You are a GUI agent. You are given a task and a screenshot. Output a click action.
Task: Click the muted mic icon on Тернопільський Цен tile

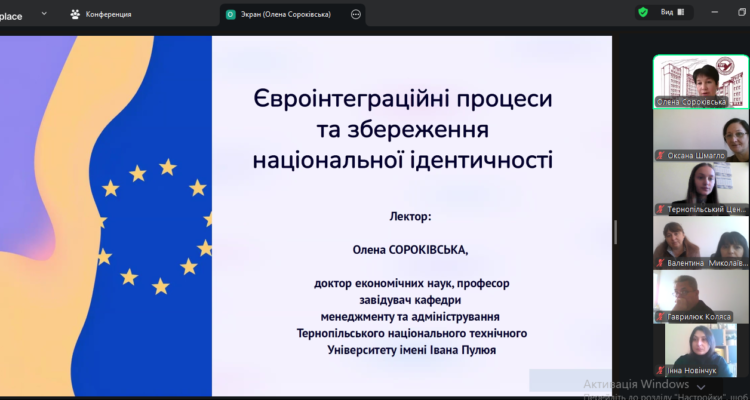click(x=661, y=209)
